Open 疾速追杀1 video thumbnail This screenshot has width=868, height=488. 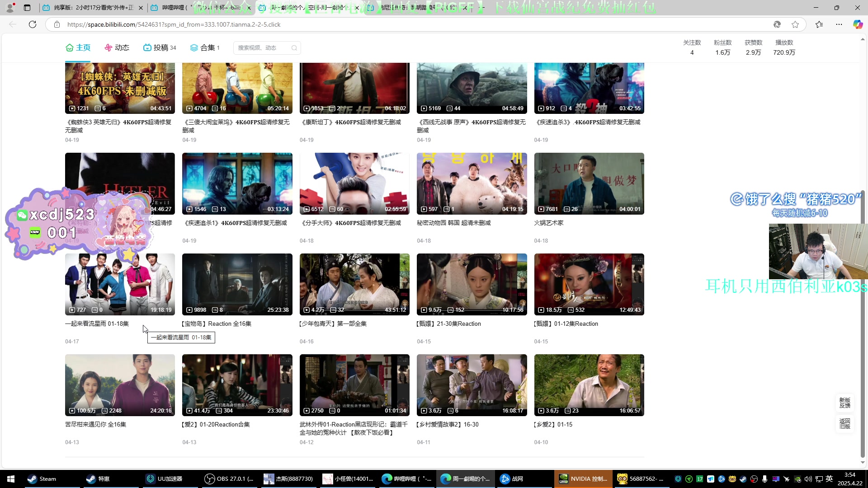[237, 183]
